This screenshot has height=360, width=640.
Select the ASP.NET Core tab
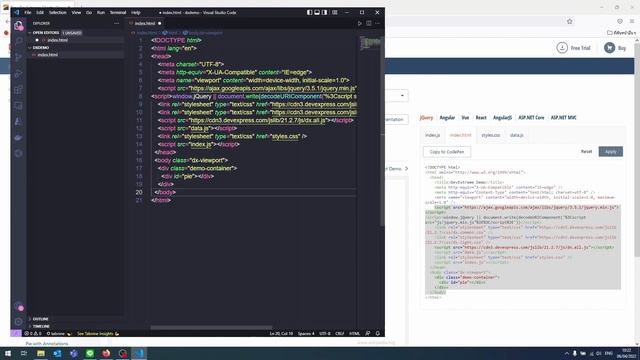[531, 118]
